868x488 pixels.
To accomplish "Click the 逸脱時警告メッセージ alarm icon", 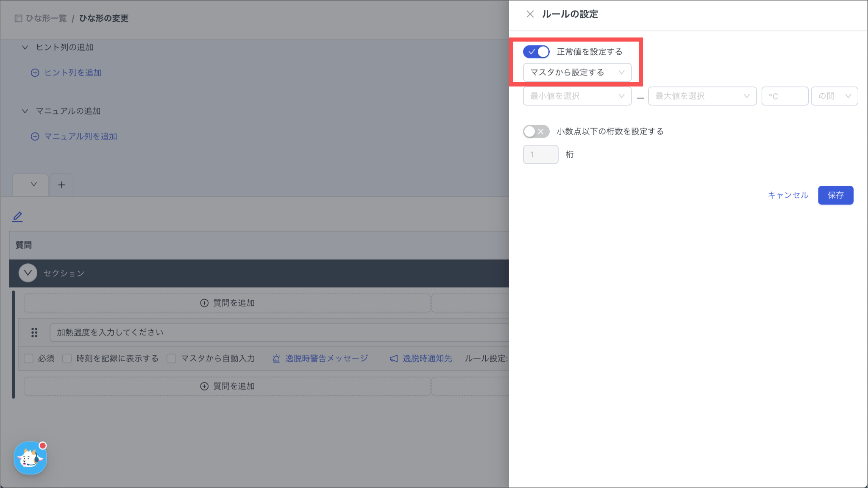I will pos(276,359).
